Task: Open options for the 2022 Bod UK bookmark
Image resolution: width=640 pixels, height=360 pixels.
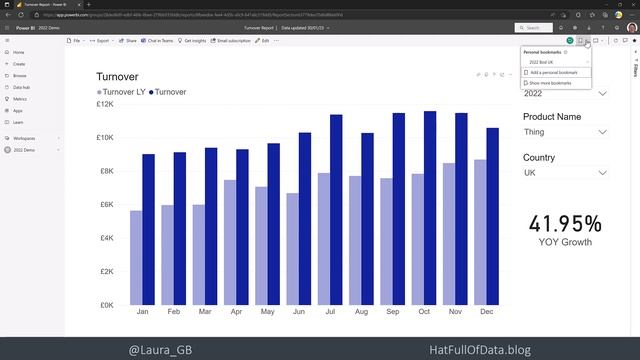Action: [x=587, y=62]
